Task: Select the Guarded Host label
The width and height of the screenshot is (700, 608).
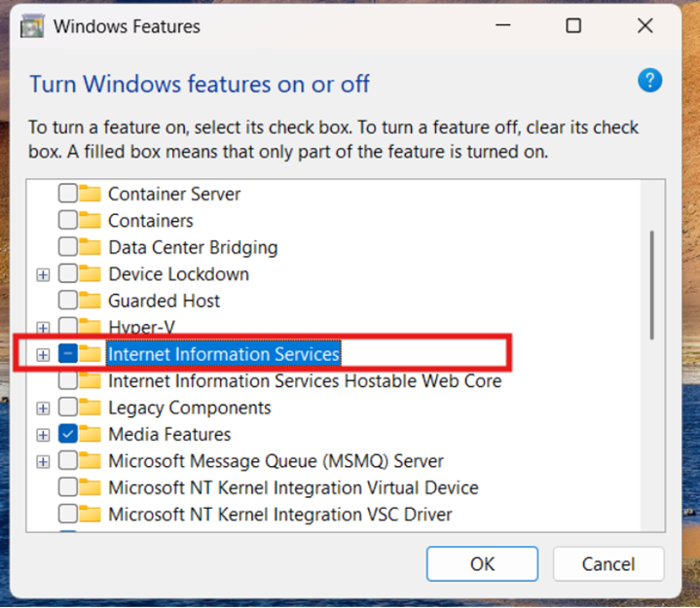Action: [165, 302]
